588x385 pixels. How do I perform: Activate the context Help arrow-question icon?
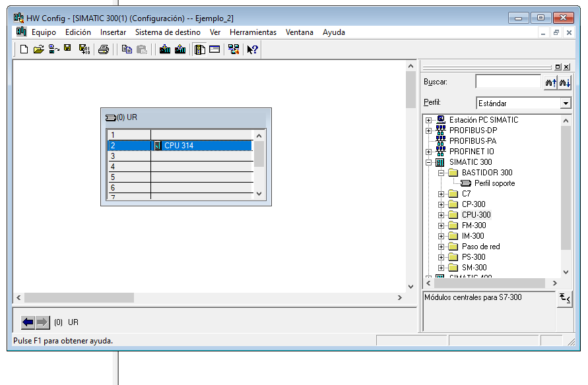coord(252,49)
